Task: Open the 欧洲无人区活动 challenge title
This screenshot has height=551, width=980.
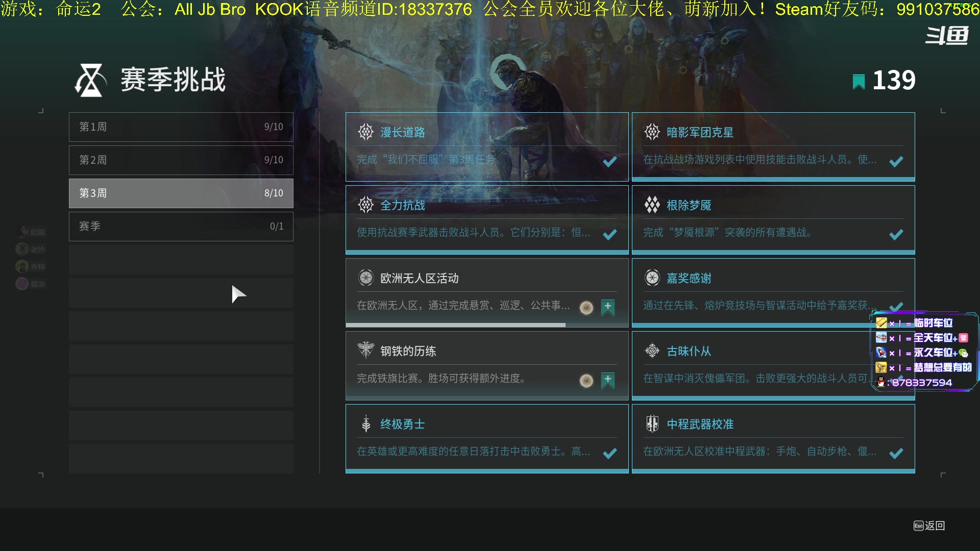Action: click(420, 279)
